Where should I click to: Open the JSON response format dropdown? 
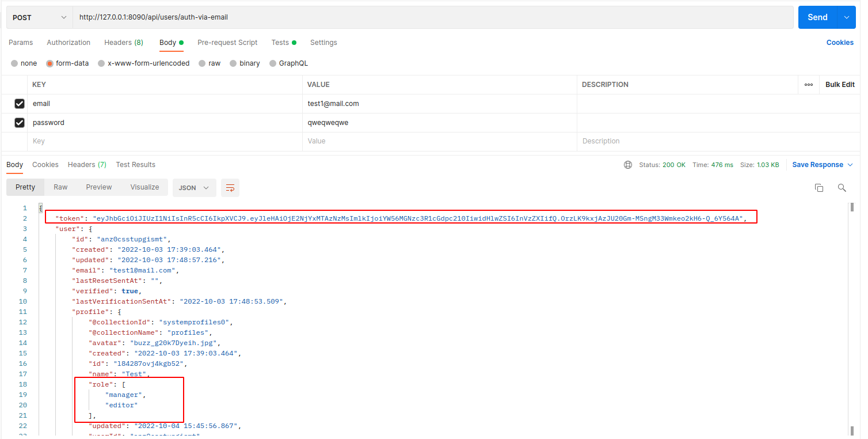coord(194,187)
